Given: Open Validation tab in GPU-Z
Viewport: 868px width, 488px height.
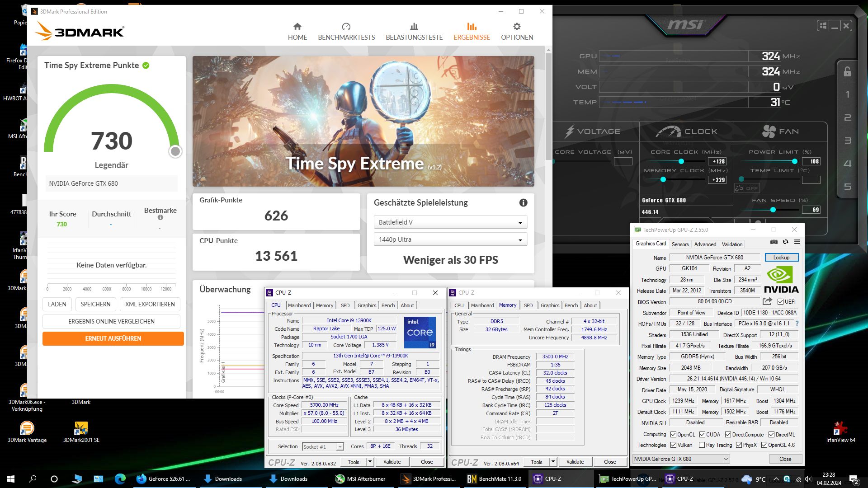Looking at the screenshot, I should [x=732, y=244].
